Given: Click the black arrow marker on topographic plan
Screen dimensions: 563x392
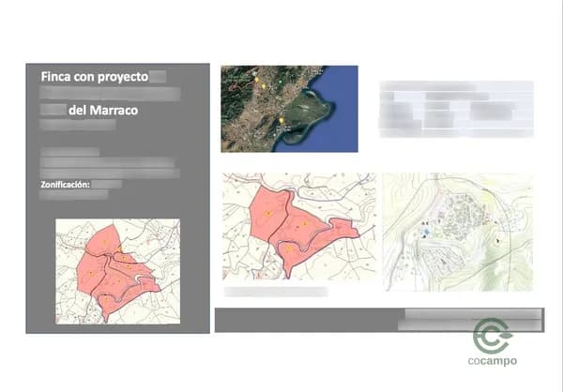Looking at the screenshot, I should (x=497, y=240).
